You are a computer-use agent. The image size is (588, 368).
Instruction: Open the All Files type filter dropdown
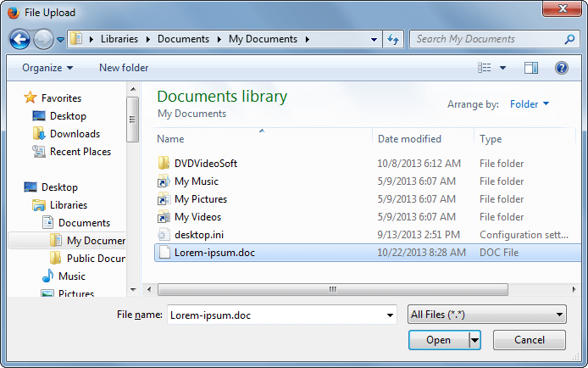486,315
